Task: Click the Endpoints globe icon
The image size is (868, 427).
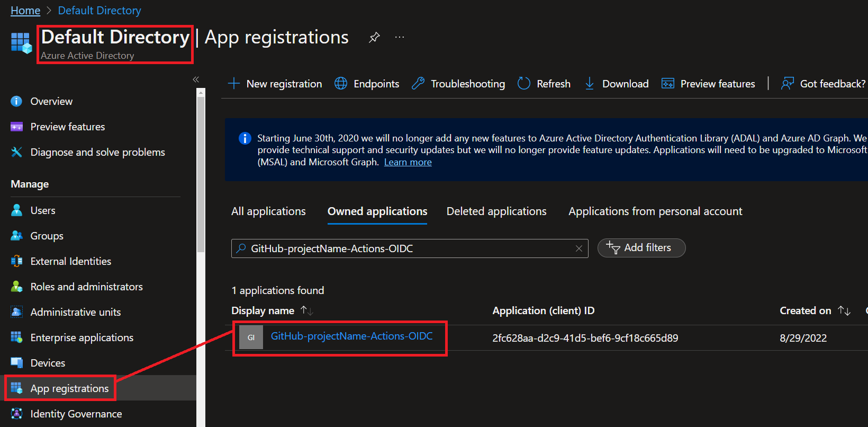Action: (x=341, y=84)
